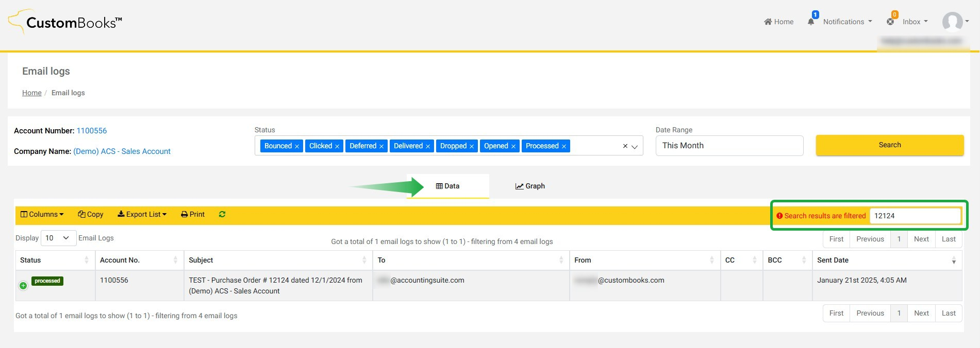The width and height of the screenshot is (980, 348).
Task: Click the CustomBooks logo
Action: coord(65,22)
